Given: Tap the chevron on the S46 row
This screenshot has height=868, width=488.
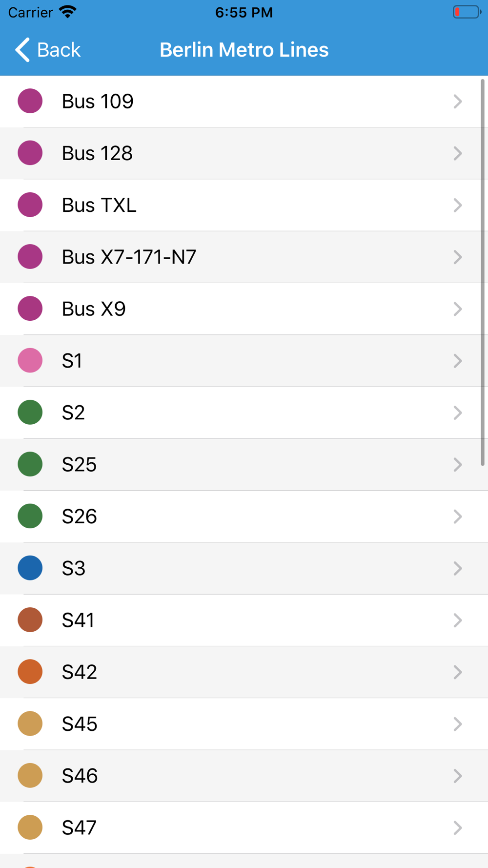Looking at the screenshot, I should 457,776.
